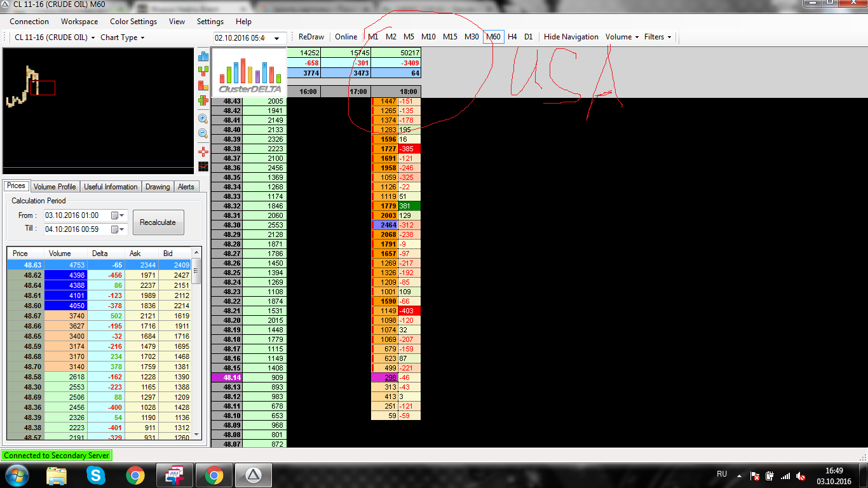
Task: Open the Workspace menu
Action: 79,22
